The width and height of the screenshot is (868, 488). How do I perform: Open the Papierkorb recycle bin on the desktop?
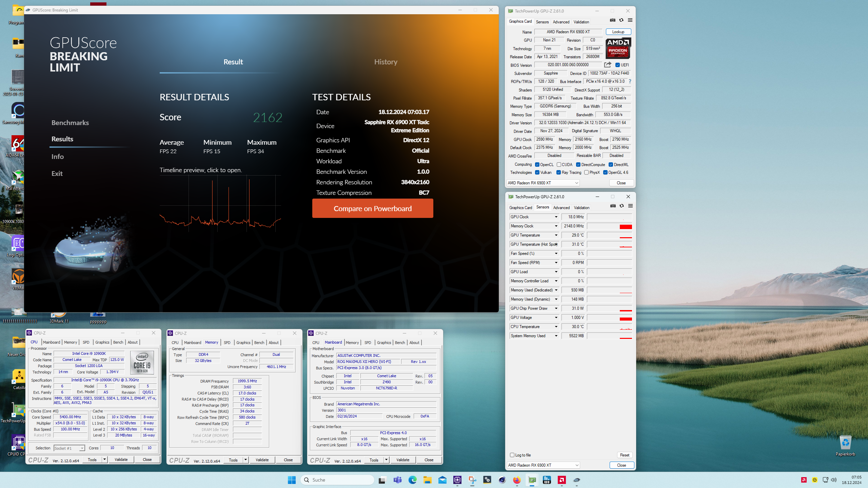845,446
